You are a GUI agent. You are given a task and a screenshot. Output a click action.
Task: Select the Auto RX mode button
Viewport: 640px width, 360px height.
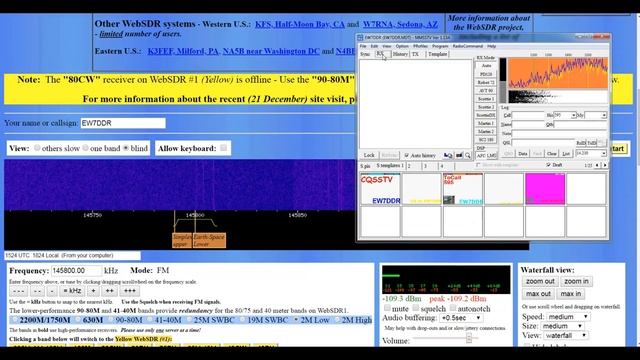(486, 66)
